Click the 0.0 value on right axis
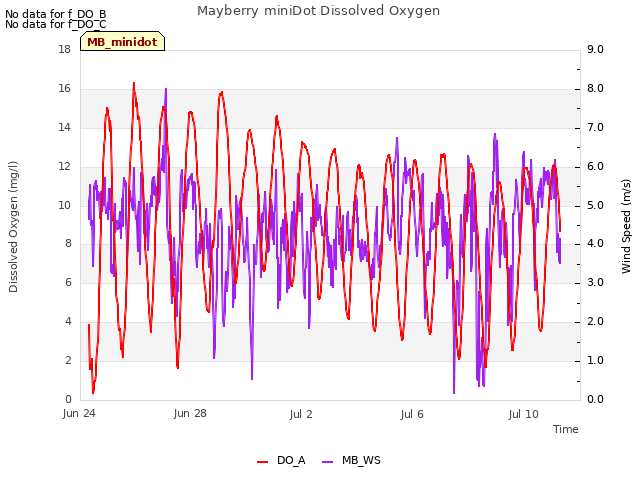640x480 pixels. (595, 400)
